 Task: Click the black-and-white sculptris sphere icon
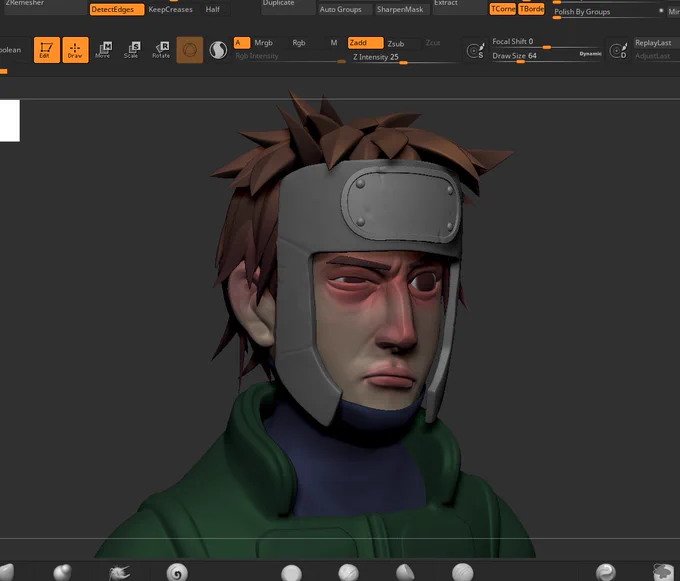point(218,50)
